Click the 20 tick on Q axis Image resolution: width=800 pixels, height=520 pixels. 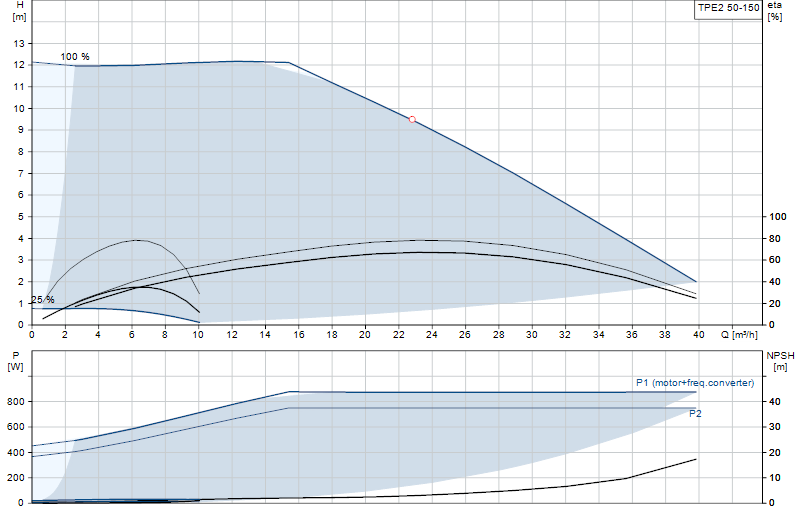(365, 335)
